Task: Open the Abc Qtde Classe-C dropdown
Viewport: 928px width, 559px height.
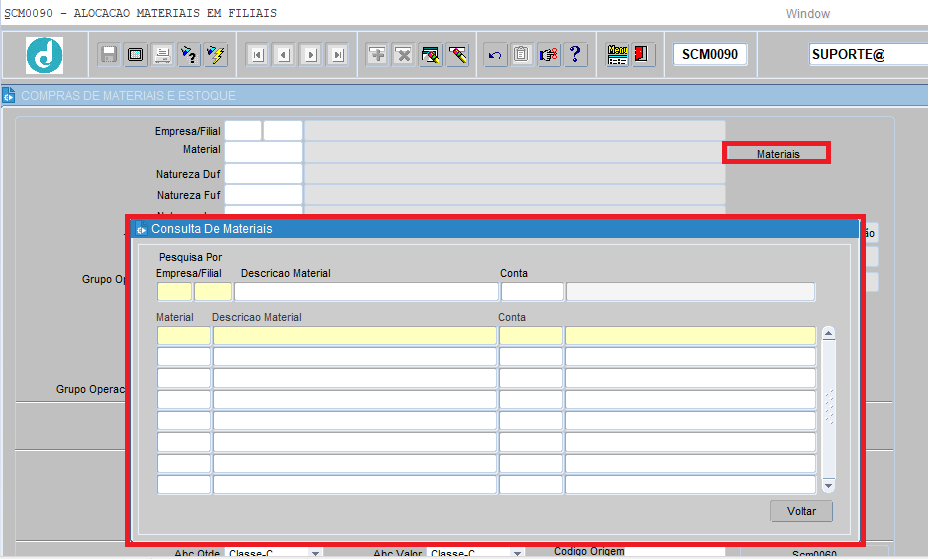Action: [315, 554]
